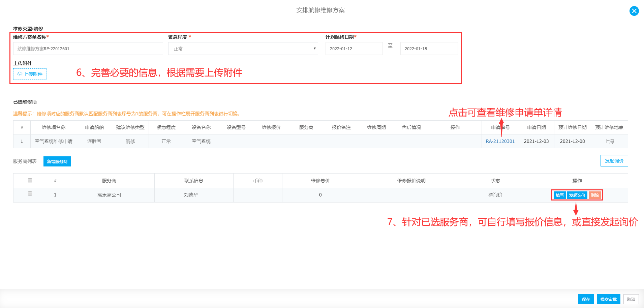644x308 pixels.
Task: Edit the 维修方案单名称 input field
Action: 88,49
